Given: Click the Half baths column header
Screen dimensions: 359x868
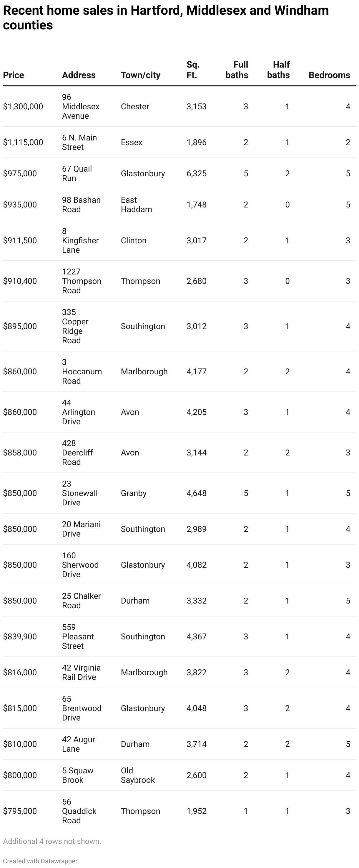Looking at the screenshot, I should click(x=278, y=70).
